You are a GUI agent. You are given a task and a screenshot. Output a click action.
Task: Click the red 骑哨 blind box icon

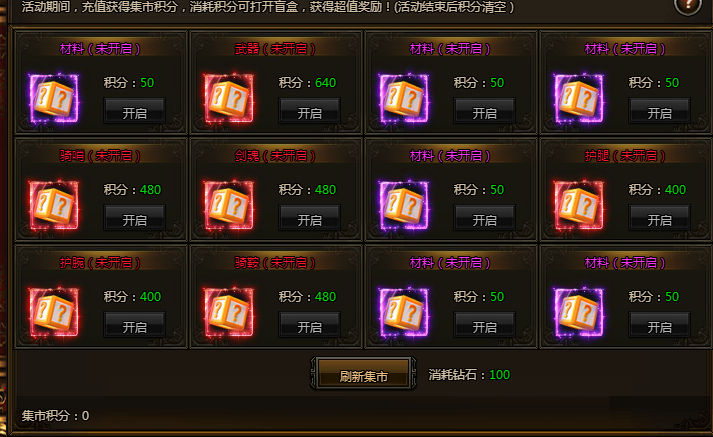tap(54, 205)
